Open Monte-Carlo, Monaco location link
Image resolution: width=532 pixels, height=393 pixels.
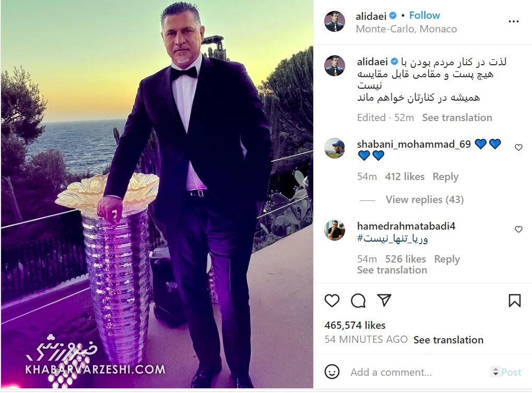[406, 29]
